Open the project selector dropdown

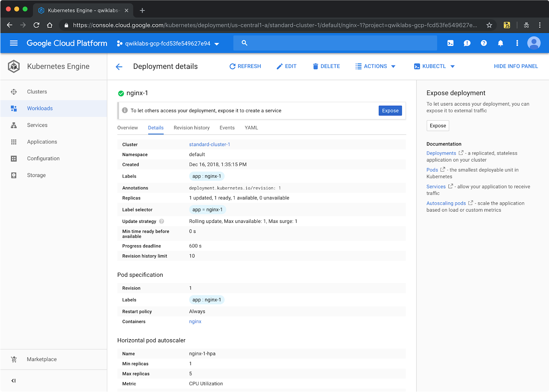(168, 44)
